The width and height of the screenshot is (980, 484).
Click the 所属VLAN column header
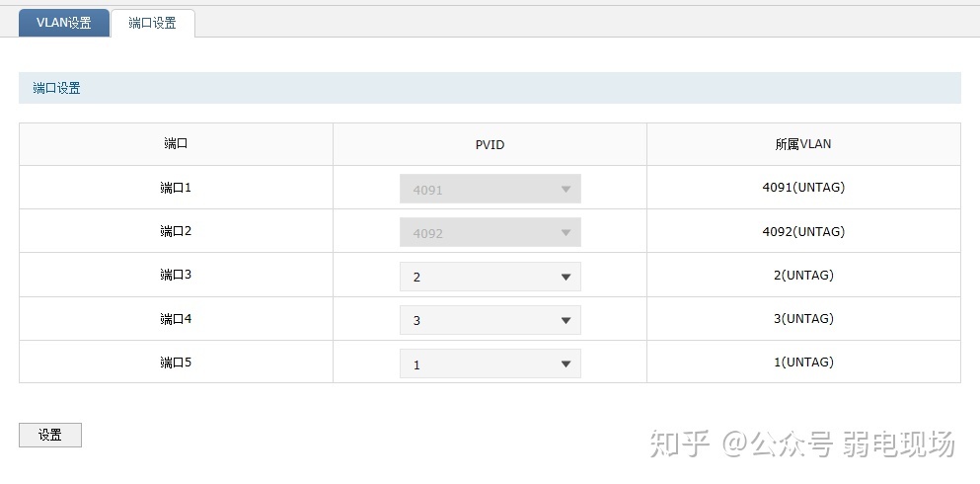coord(803,144)
